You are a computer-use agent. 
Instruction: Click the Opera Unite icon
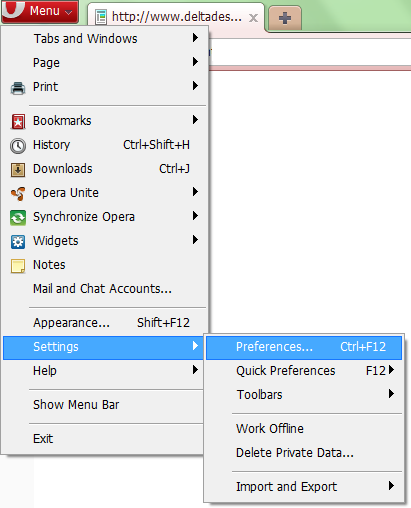click(x=18, y=193)
